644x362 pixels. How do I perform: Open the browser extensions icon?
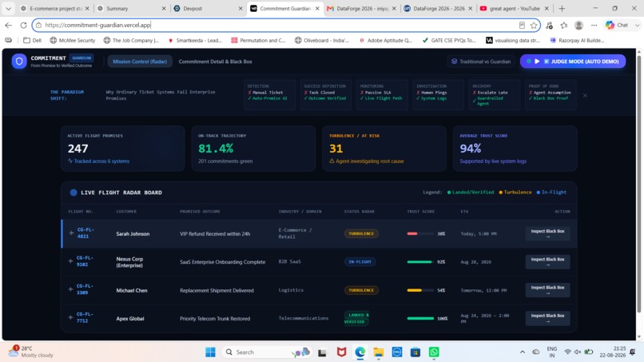[x=549, y=26]
